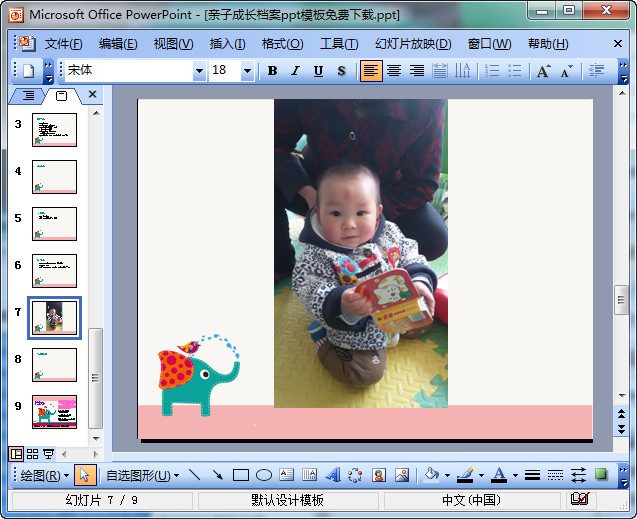Open line color dropdown arrow
Screen dimensions: 637x519
click(x=481, y=475)
